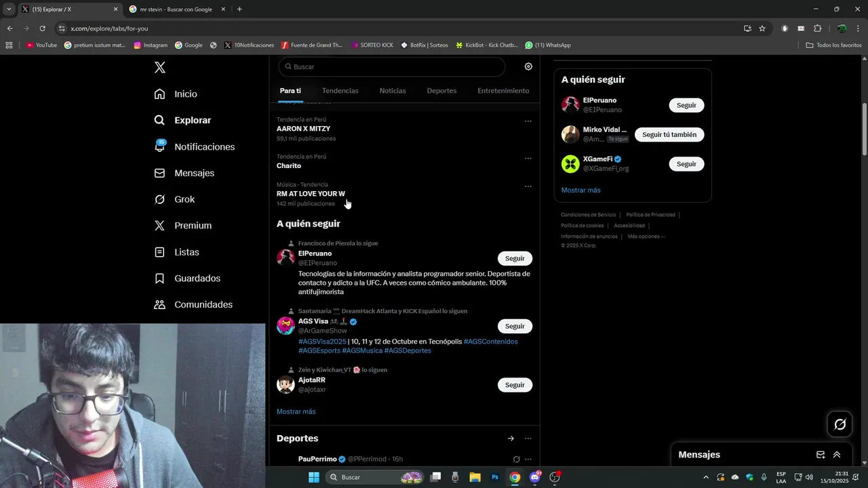This screenshot has width=868, height=488.
Task: Click Grok icon on PauPerrimo post
Action: (516, 460)
